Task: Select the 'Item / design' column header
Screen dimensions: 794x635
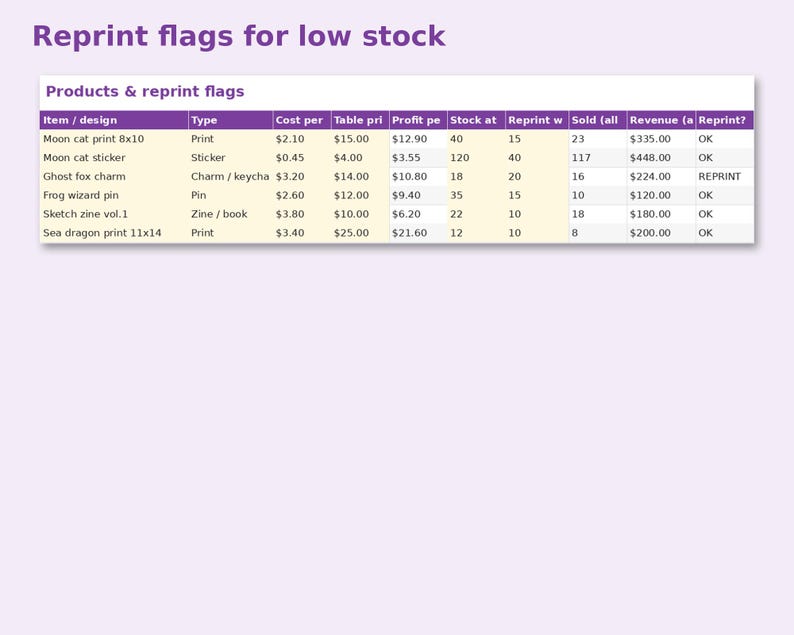Action: point(114,120)
